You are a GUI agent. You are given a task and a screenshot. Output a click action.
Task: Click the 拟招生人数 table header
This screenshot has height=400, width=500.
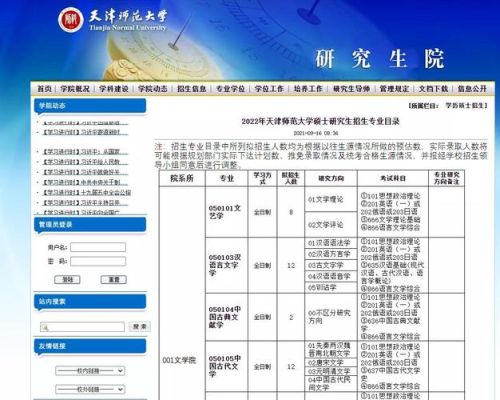click(x=291, y=178)
